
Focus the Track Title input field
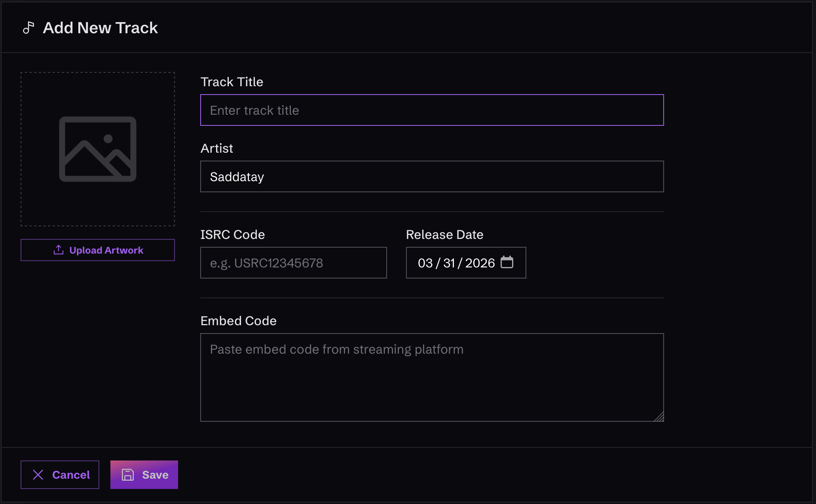pos(432,110)
